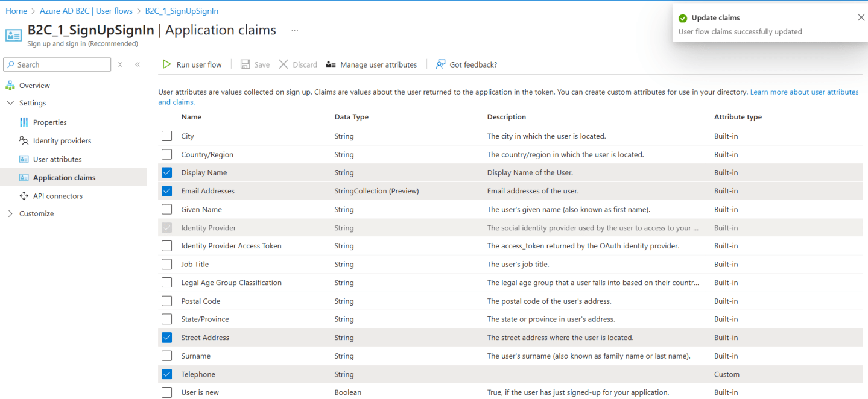The height and width of the screenshot is (399, 868).
Task: Click the Save icon in the toolbar
Action: pyautogui.click(x=245, y=64)
